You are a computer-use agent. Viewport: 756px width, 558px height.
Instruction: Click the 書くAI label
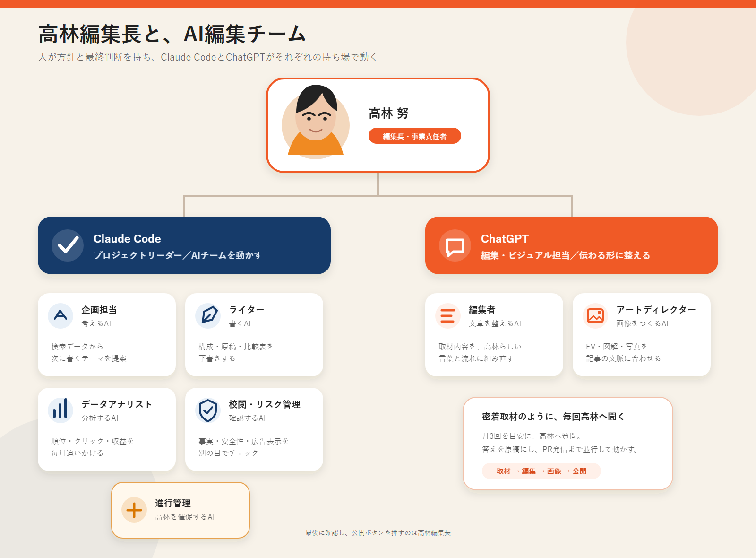point(240,323)
